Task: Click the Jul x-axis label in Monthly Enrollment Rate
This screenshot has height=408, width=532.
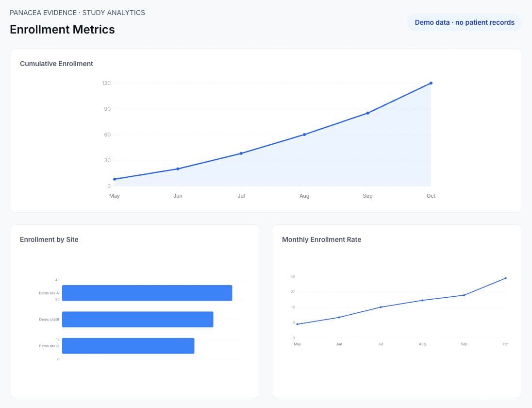Action: 381,344
